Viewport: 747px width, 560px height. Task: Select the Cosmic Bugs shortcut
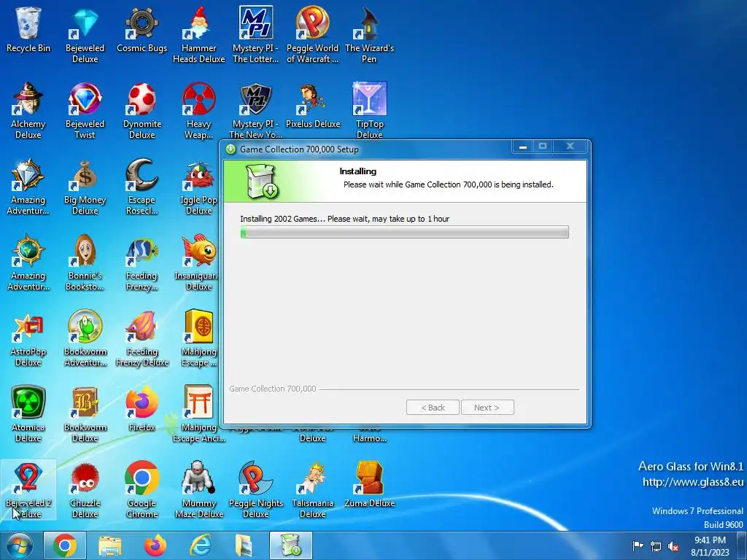[x=142, y=29]
